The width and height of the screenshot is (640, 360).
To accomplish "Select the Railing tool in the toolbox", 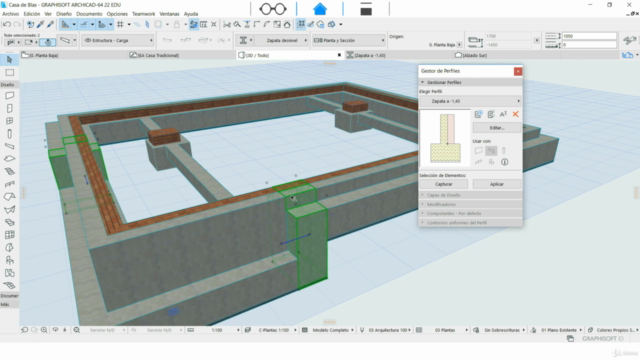I will pyautogui.click(x=9, y=184).
